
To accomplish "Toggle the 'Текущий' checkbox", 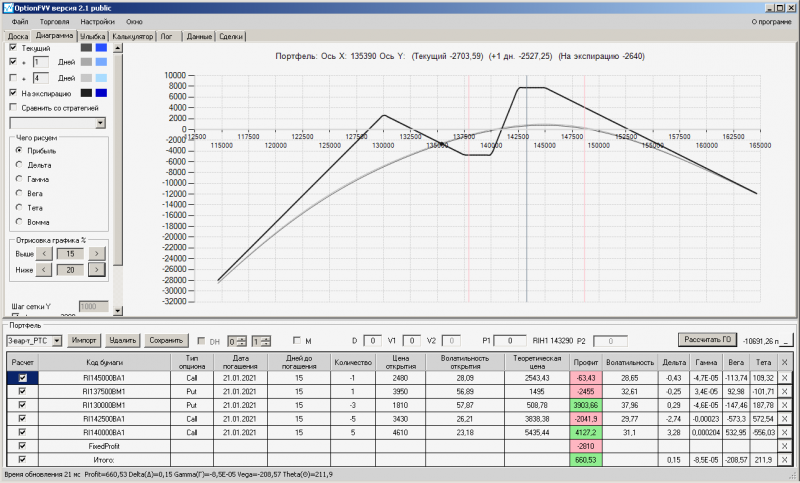I will point(13,47).
